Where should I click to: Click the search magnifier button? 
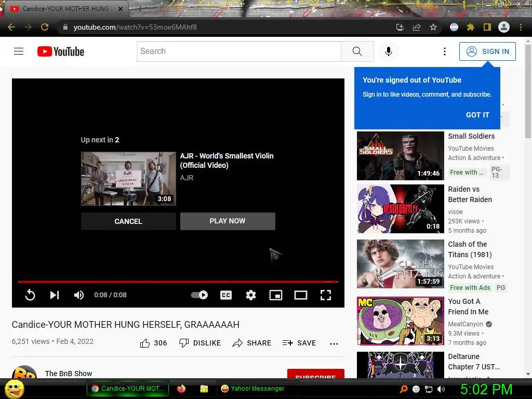tap(357, 51)
